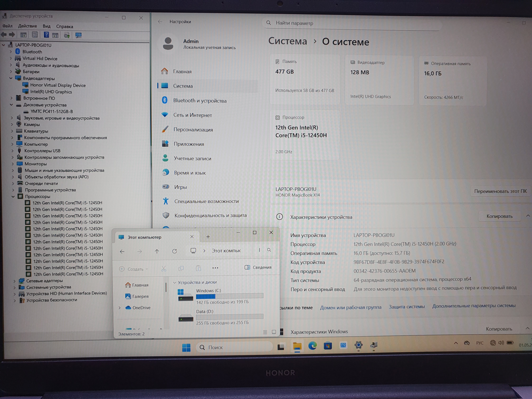Viewport: 532px width, 399px height.
Task: Open the Защита системы link
Action: point(407,307)
